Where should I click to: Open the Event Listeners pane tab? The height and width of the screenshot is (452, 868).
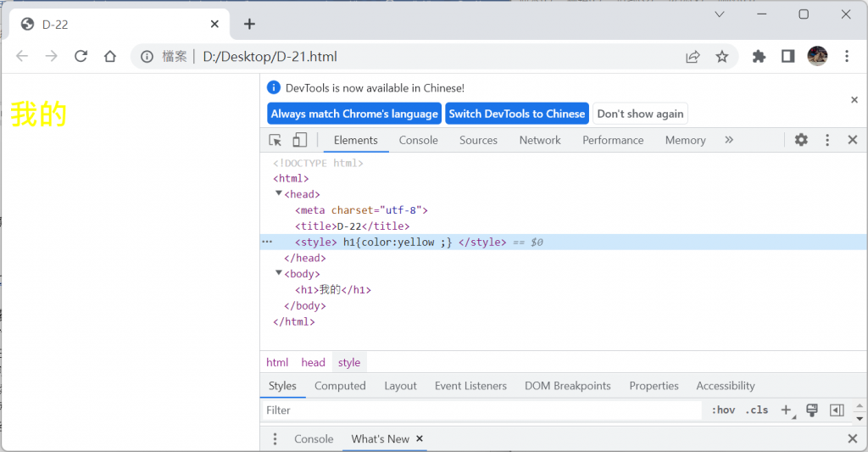[470, 386]
